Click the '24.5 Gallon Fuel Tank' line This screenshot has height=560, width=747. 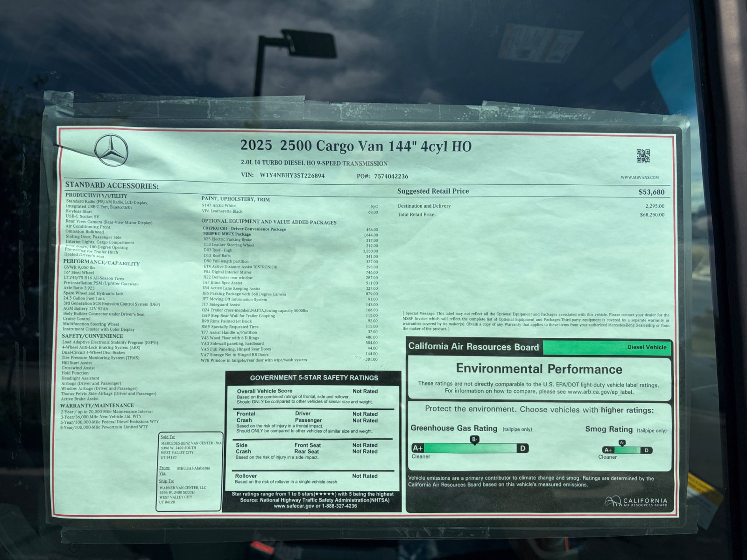coord(84,298)
